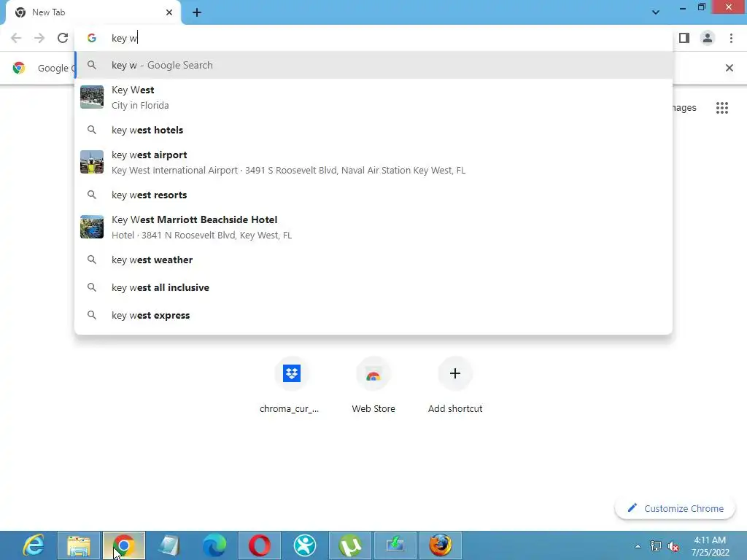Open Microsoft Edge from the taskbar
The width and height of the screenshot is (747, 560).
[214, 545]
